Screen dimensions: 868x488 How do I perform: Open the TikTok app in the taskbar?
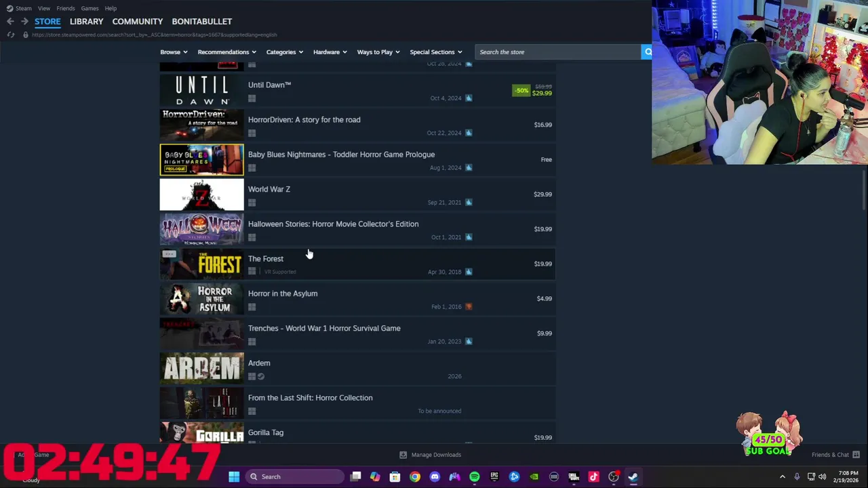593,476
